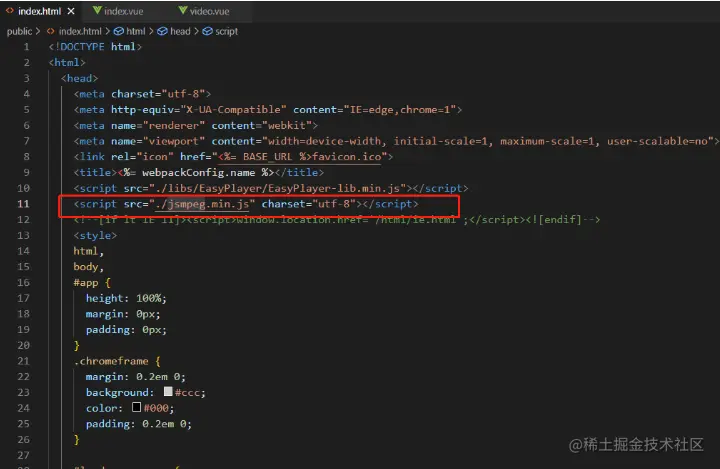
Task: Click the 'renderer' meta tag line
Action: click(196, 125)
